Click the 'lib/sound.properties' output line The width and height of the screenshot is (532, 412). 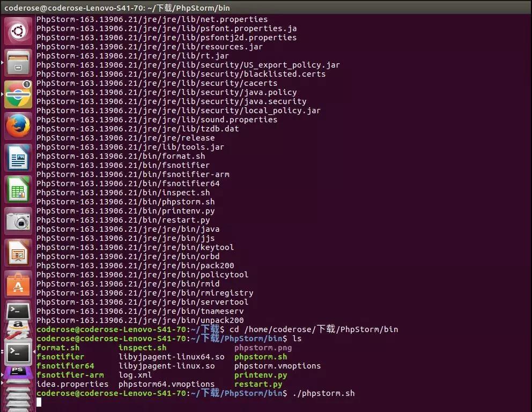click(x=157, y=120)
